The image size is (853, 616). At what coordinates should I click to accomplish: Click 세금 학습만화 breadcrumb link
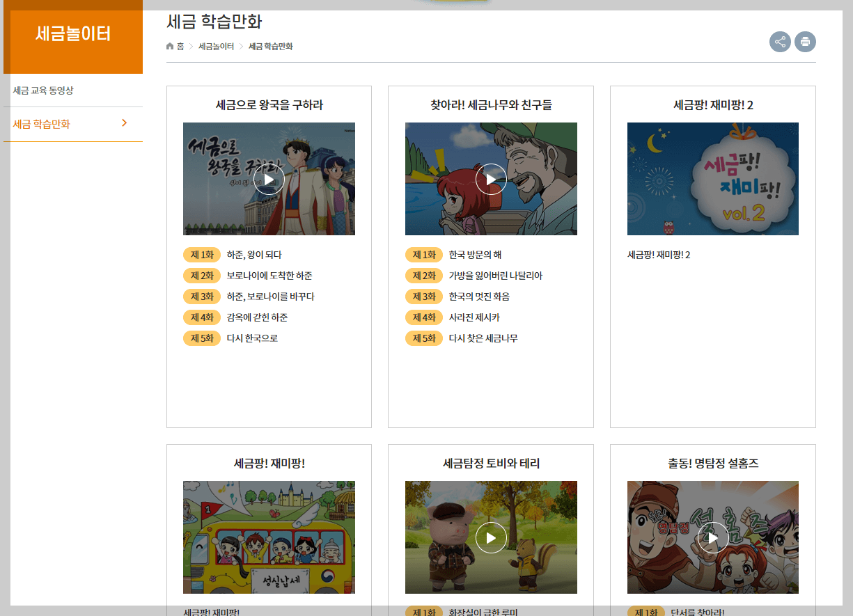(x=271, y=46)
